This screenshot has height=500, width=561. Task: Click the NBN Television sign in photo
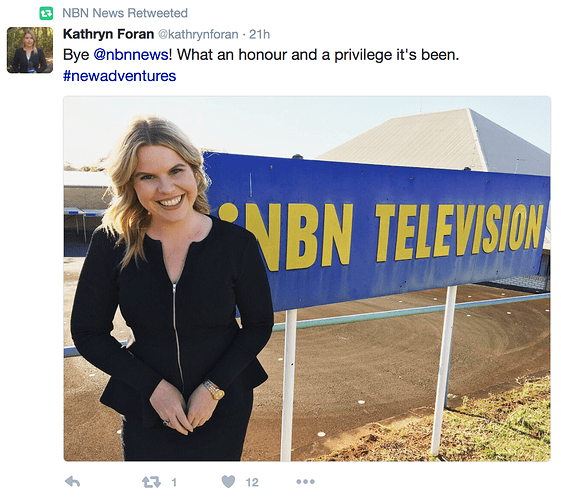[x=376, y=229]
